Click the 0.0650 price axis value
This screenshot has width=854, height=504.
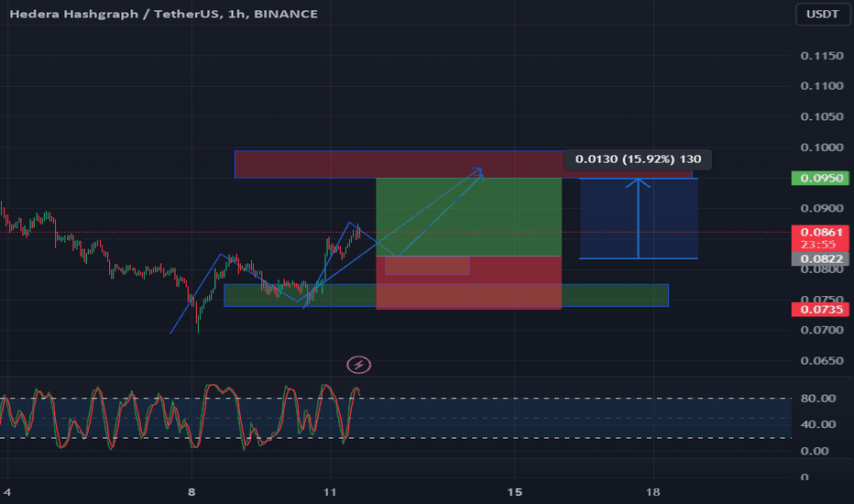point(822,361)
